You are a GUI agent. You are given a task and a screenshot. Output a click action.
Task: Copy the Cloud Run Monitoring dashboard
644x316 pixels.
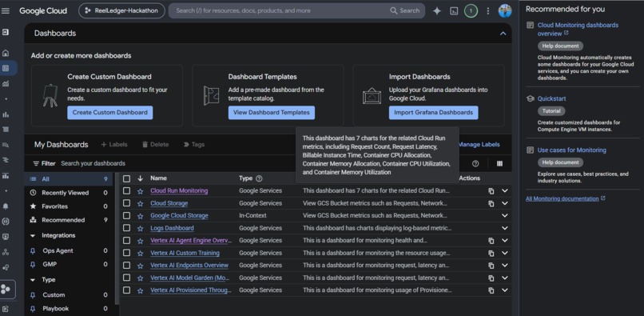491,191
